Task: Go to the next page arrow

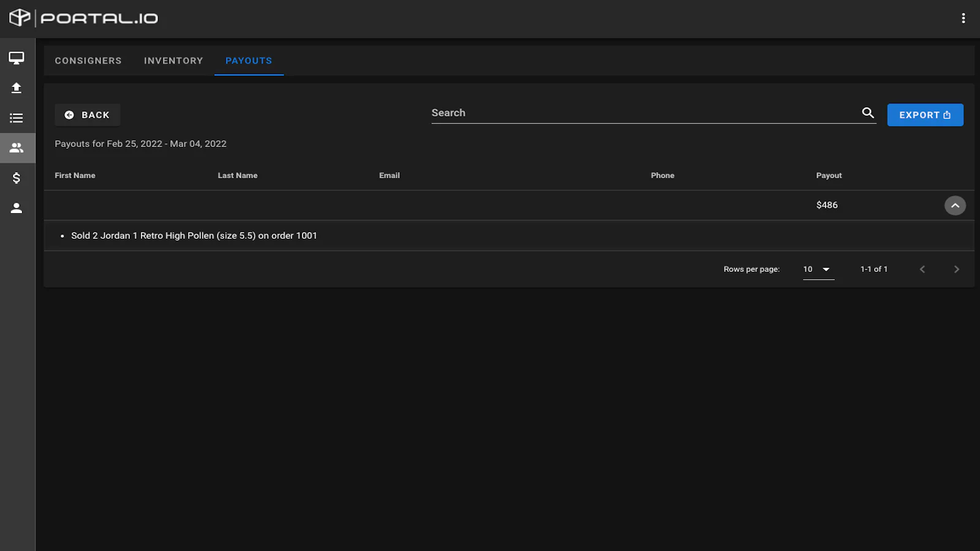Action: (x=957, y=269)
